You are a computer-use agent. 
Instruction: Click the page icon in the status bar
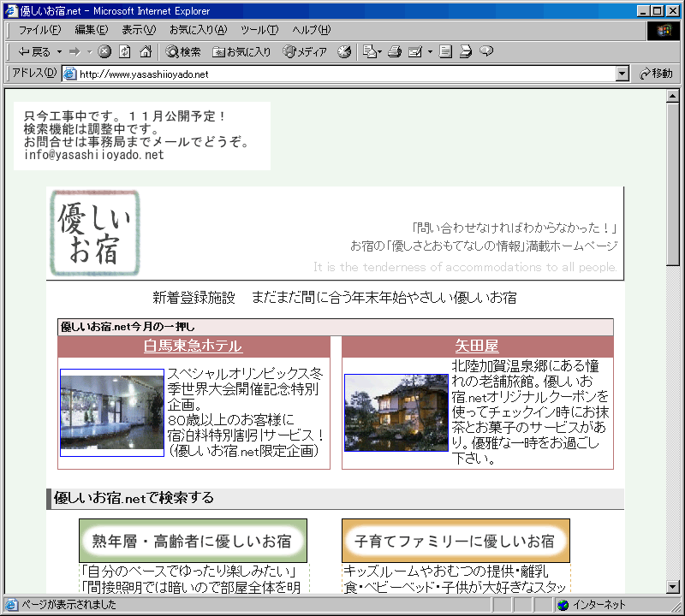[11, 605]
